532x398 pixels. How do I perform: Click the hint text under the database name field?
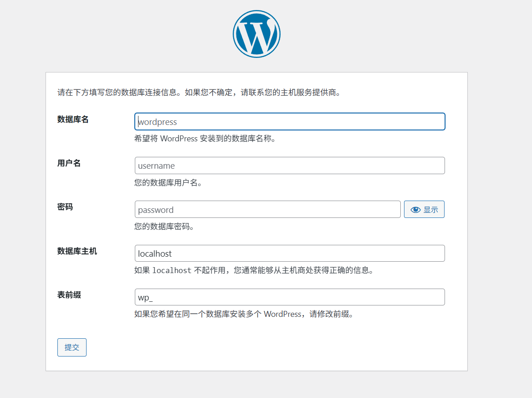(205, 139)
